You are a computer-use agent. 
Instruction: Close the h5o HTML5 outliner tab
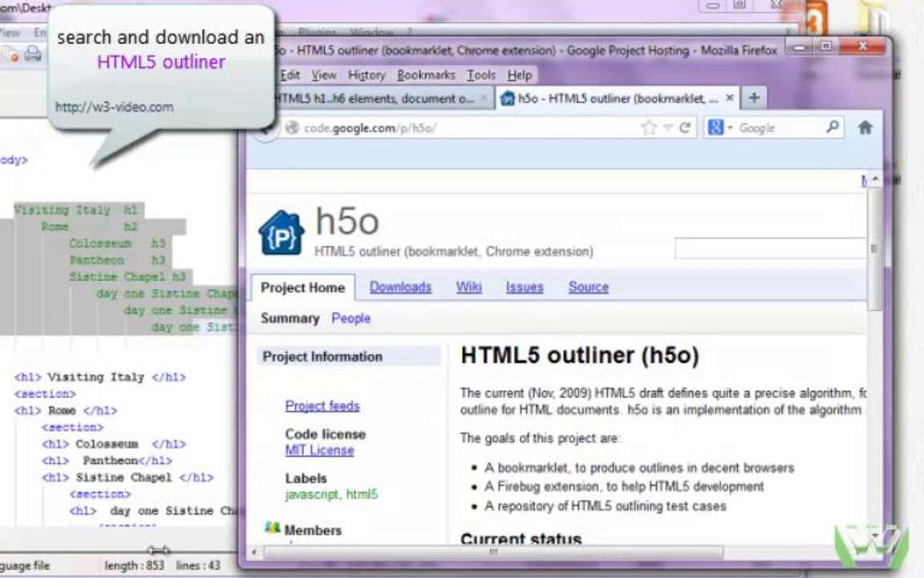pos(730,98)
